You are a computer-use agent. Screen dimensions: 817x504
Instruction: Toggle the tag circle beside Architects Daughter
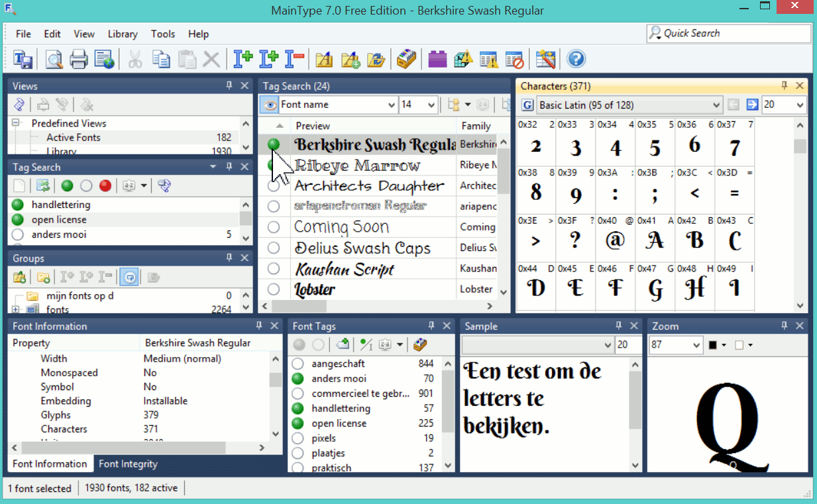point(274,186)
